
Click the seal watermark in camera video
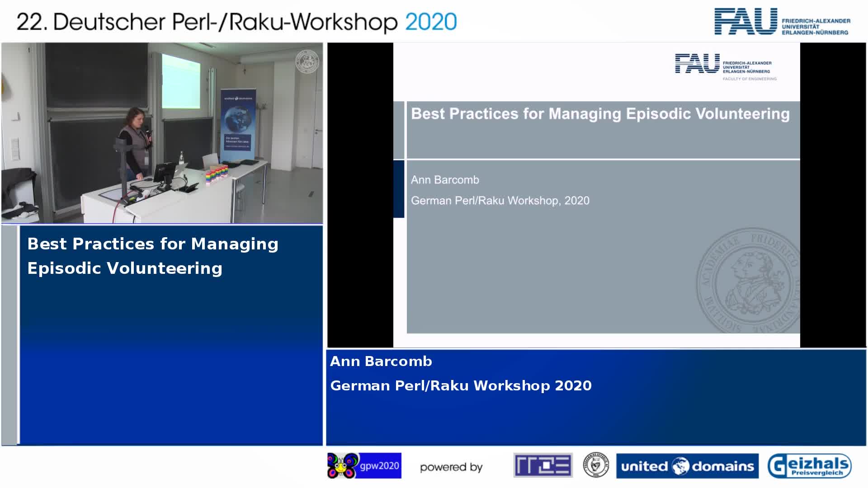click(307, 61)
